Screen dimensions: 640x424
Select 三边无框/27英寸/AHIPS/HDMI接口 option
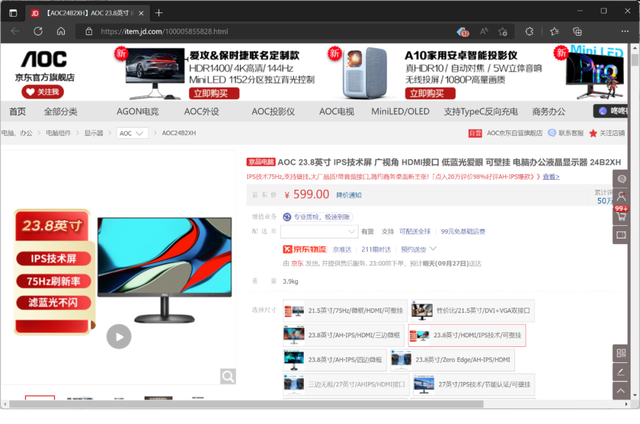click(x=346, y=384)
